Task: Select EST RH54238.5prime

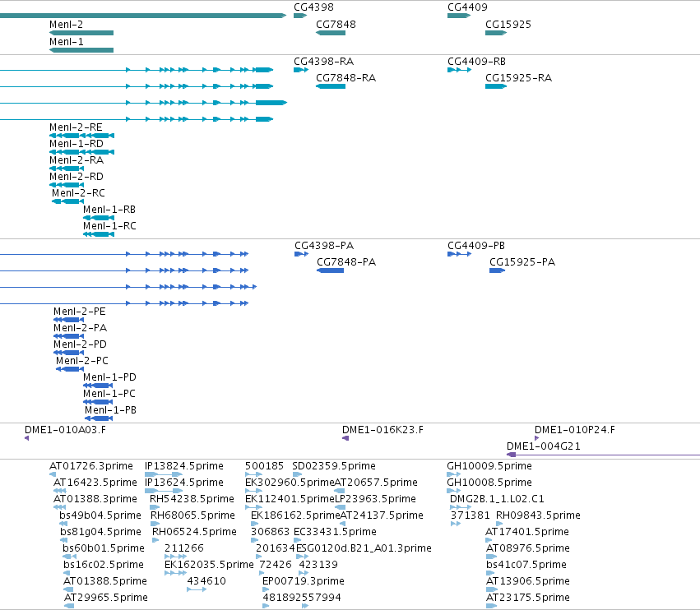Action: pyautogui.click(x=155, y=507)
